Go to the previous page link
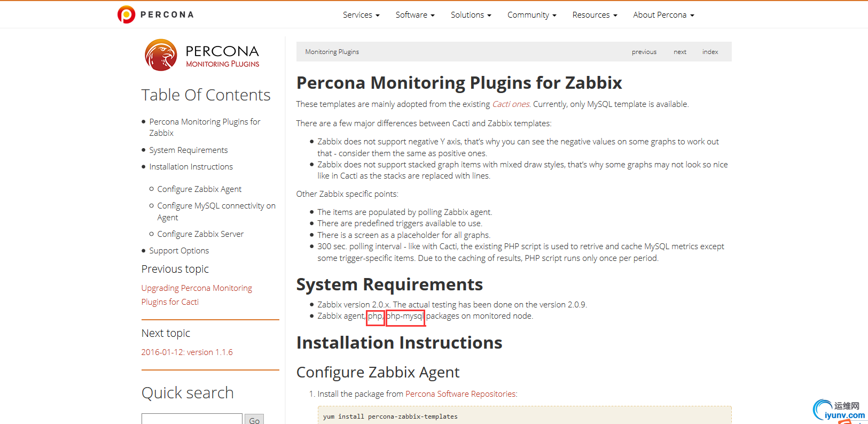 644,52
